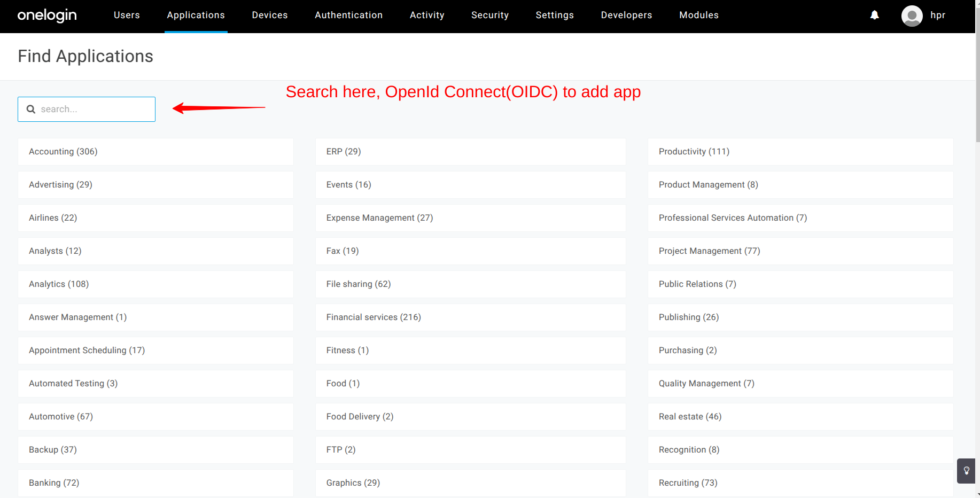The height and width of the screenshot is (498, 980).
Task: Open the notifications bell
Action: click(x=874, y=15)
